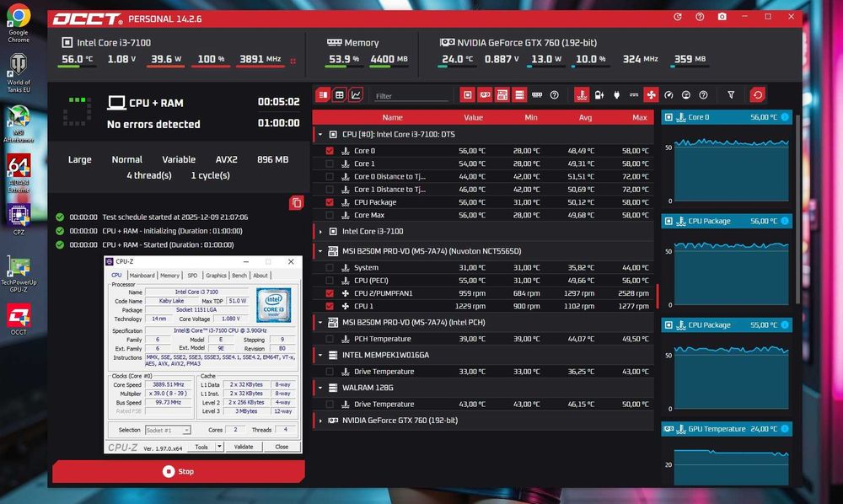Viewport: 843px width, 504px height.
Task: Click the CPU-Z Validate button
Action: point(244,447)
